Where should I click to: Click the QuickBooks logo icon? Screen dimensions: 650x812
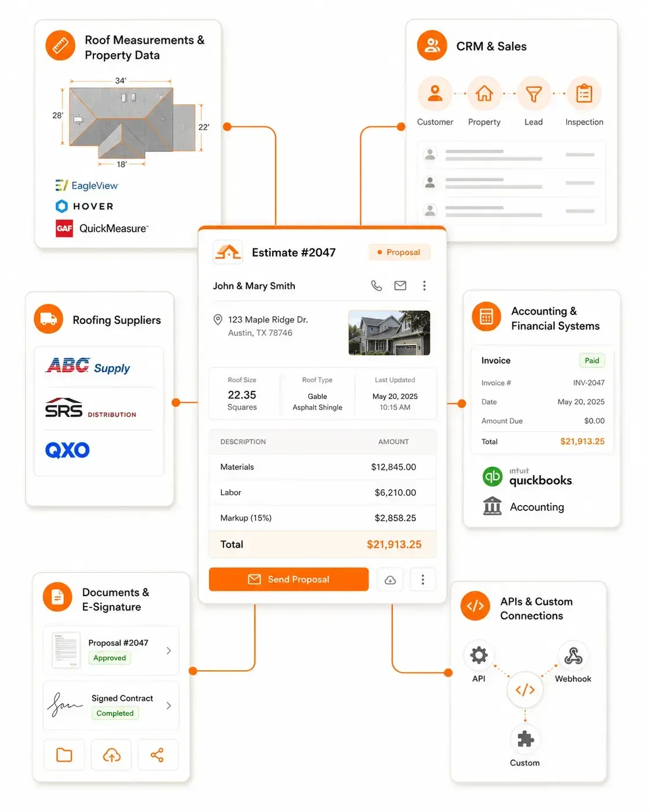(492, 477)
